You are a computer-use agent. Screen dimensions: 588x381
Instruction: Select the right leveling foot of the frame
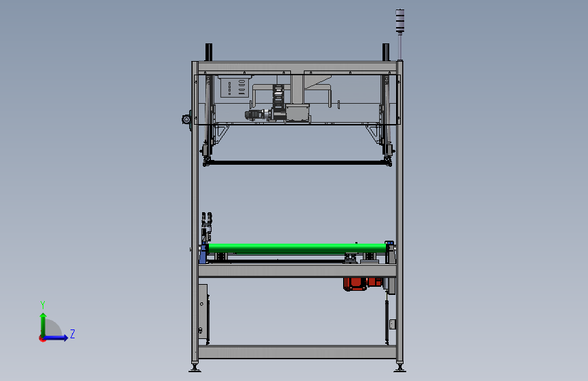[x=399, y=368]
